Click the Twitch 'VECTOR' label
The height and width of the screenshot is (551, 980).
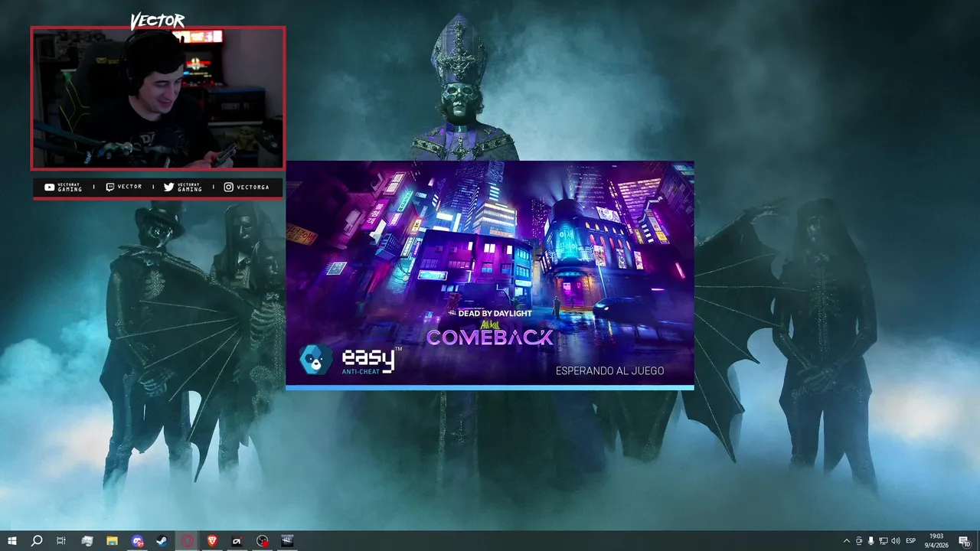tap(124, 187)
